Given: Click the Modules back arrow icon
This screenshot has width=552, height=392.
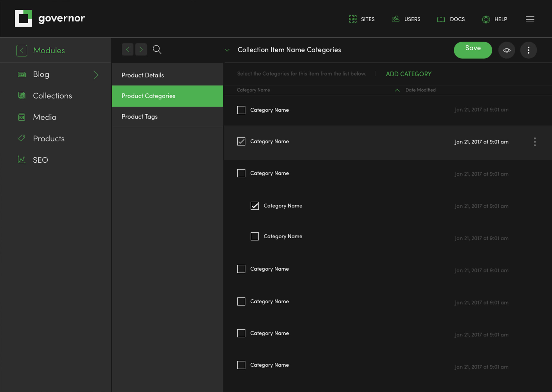Looking at the screenshot, I should coord(22,50).
